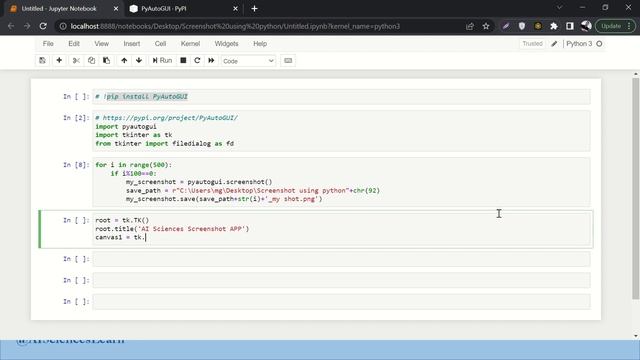The width and height of the screenshot is (640, 360).
Task: Click the Trusted notebook indicator
Action: (532, 44)
